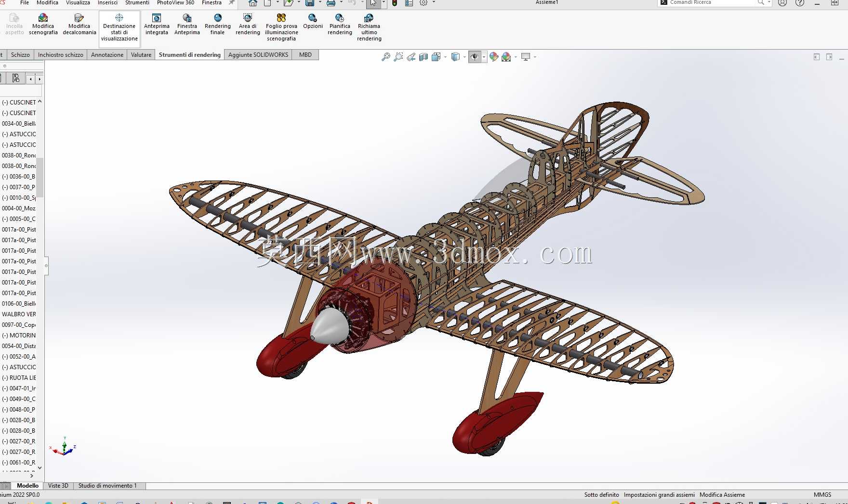Open Finestra Anteprima window
848x504 pixels.
point(187,25)
